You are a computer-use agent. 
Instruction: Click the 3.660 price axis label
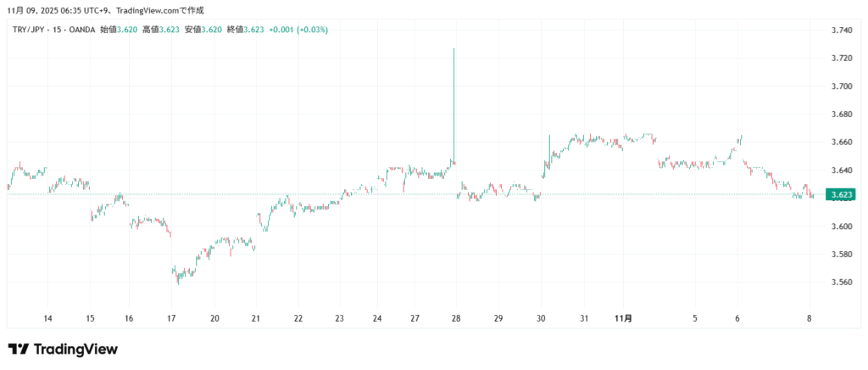[842, 143]
